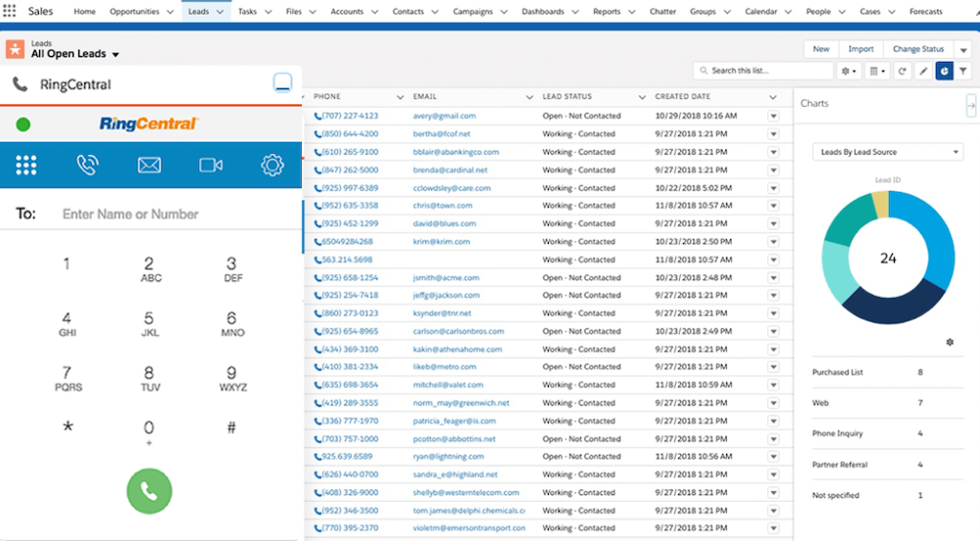Open row actions for bertha@fcof.net lead
Screen dimensions: 980x541
tap(773, 133)
